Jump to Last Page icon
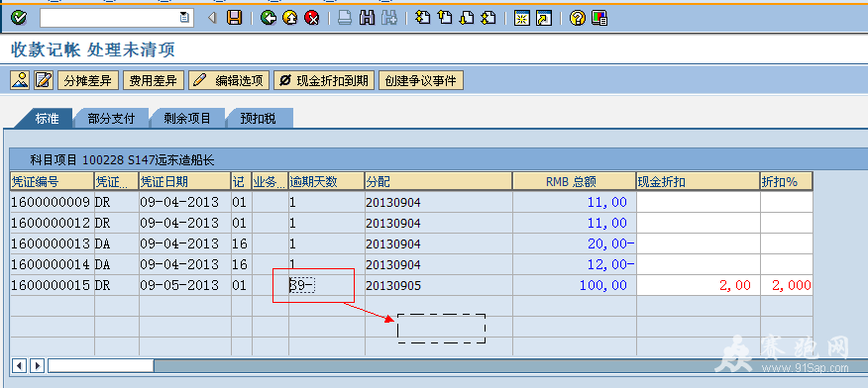Image resolution: width=868 pixels, height=388 pixels. pos(488,18)
